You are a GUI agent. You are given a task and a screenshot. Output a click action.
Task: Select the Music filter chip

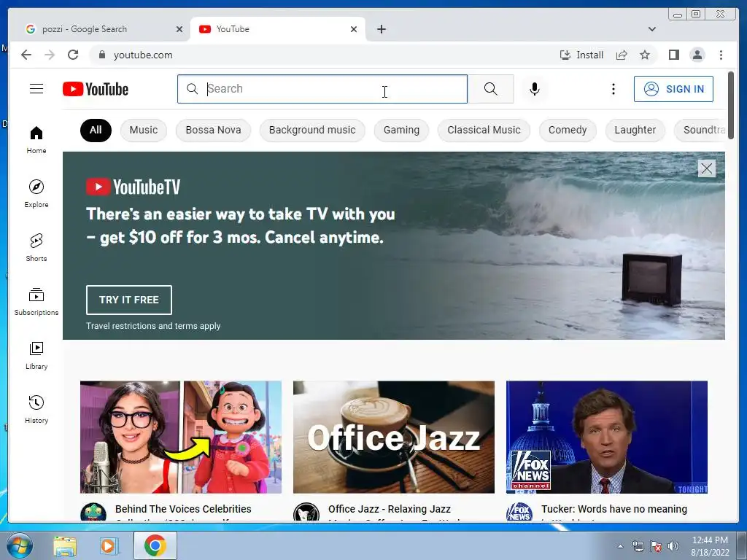144,130
